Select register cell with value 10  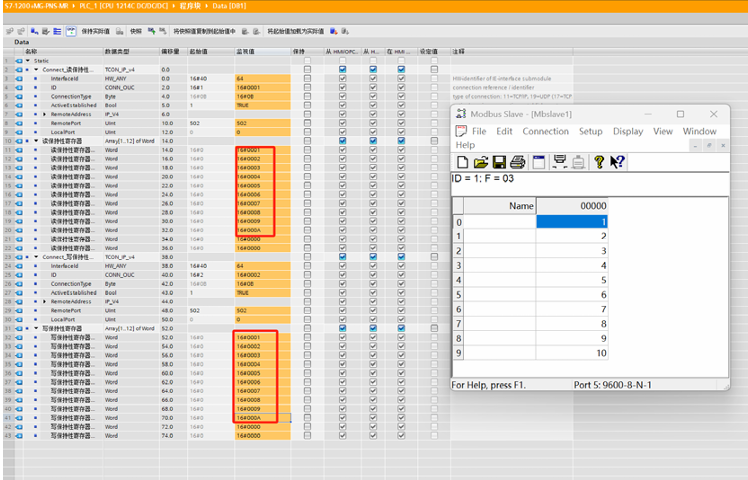click(572, 353)
